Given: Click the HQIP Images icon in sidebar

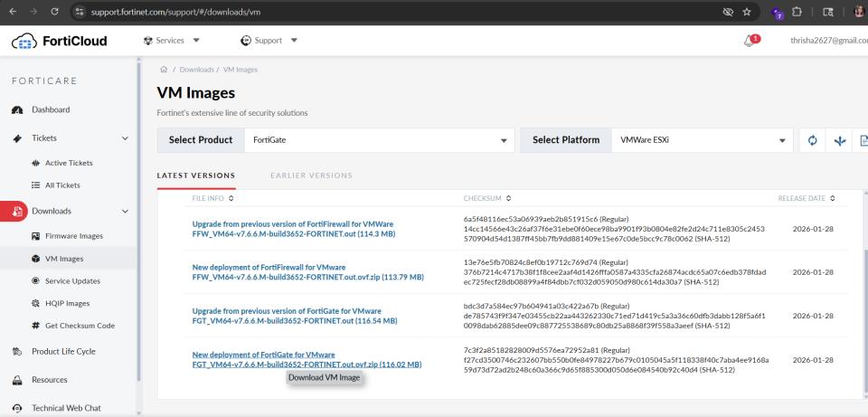Looking at the screenshot, I should point(35,303).
